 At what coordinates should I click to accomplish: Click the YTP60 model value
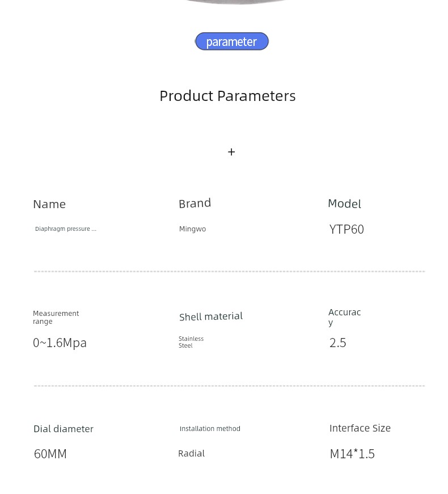pos(346,229)
